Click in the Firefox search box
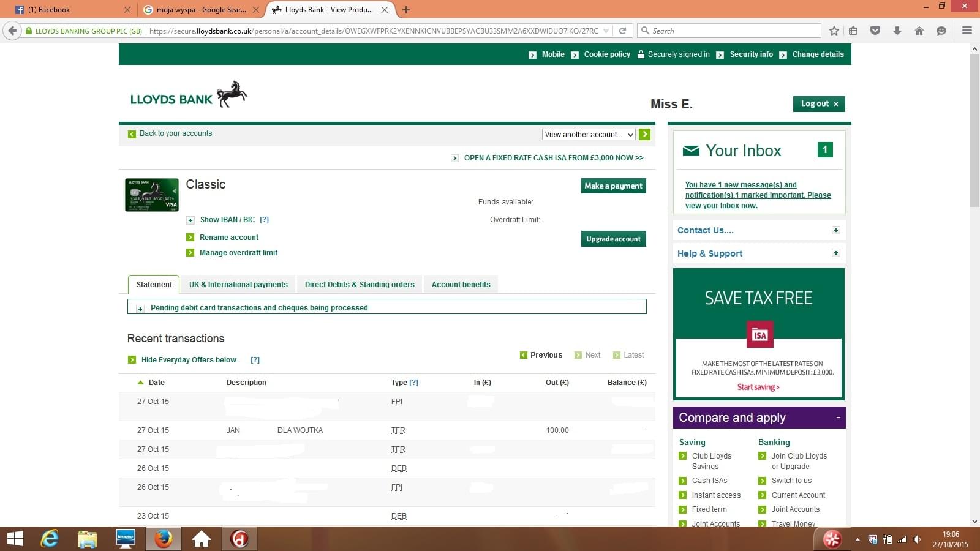Screen dimensions: 980x551 point(729,31)
